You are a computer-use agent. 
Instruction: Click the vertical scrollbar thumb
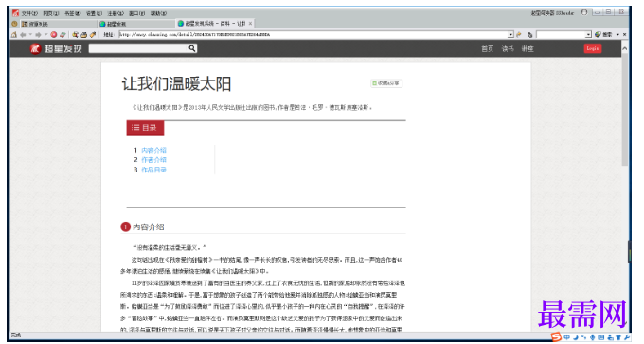(625, 109)
